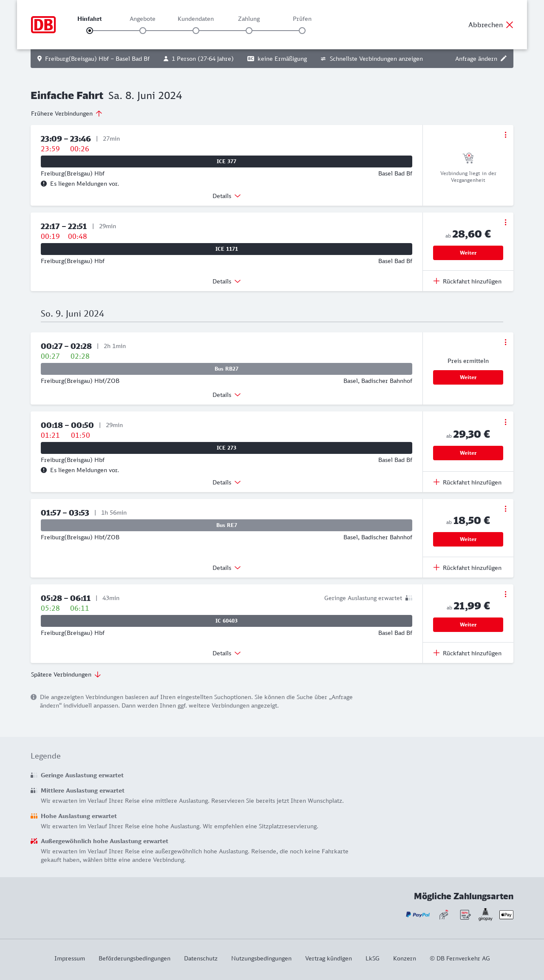
Task: Click the Apple Pay payment icon
Action: coord(506,915)
